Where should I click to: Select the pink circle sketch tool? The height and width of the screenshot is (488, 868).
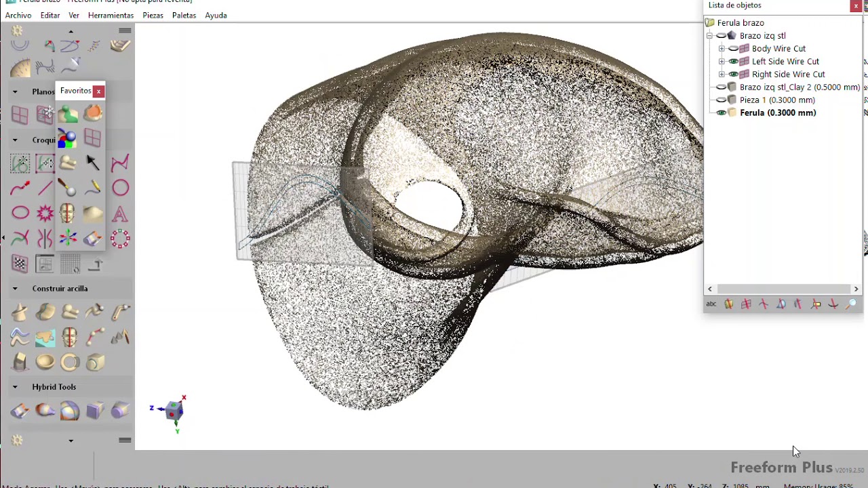tap(120, 188)
